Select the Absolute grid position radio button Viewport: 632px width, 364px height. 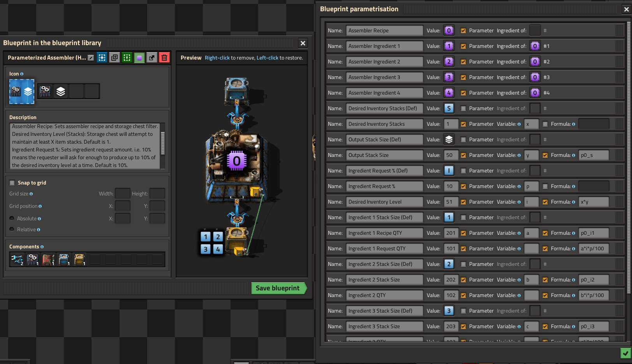click(x=12, y=218)
